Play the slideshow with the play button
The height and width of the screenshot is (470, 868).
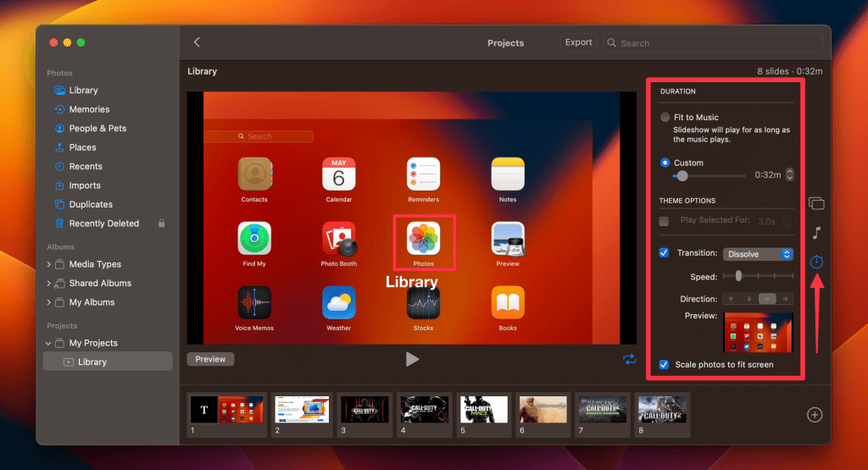(x=412, y=359)
